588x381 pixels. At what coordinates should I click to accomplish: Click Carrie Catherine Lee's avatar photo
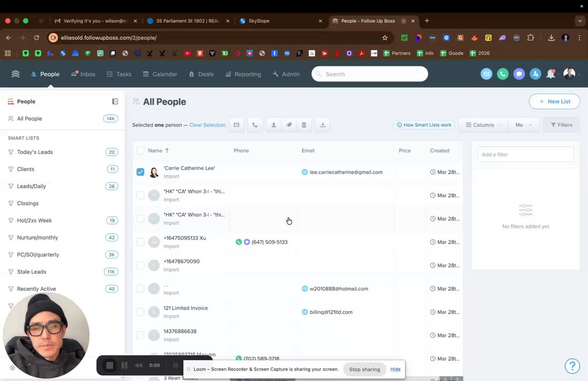click(x=154, y=172)
